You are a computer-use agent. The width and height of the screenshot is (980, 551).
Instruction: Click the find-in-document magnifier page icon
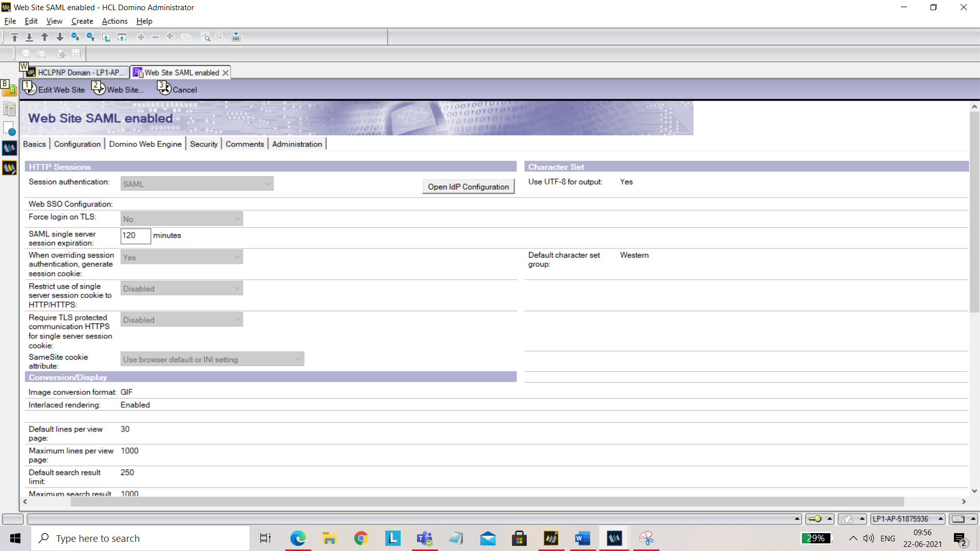pos(206,37)
